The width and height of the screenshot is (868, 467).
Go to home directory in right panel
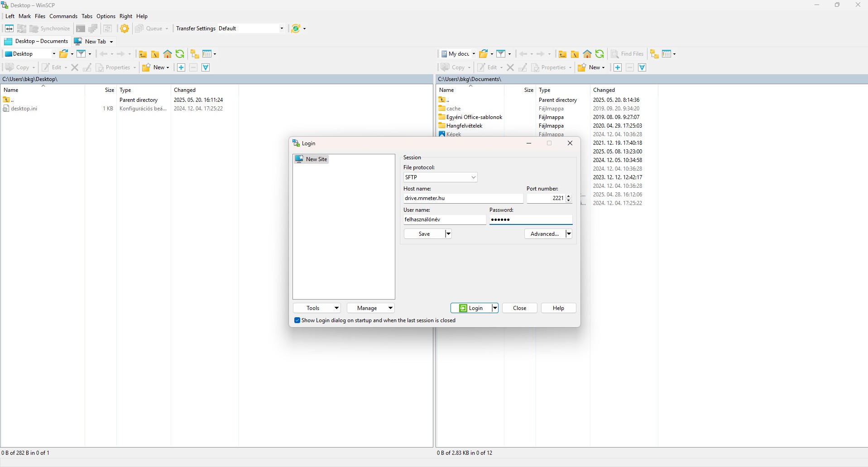587,54
